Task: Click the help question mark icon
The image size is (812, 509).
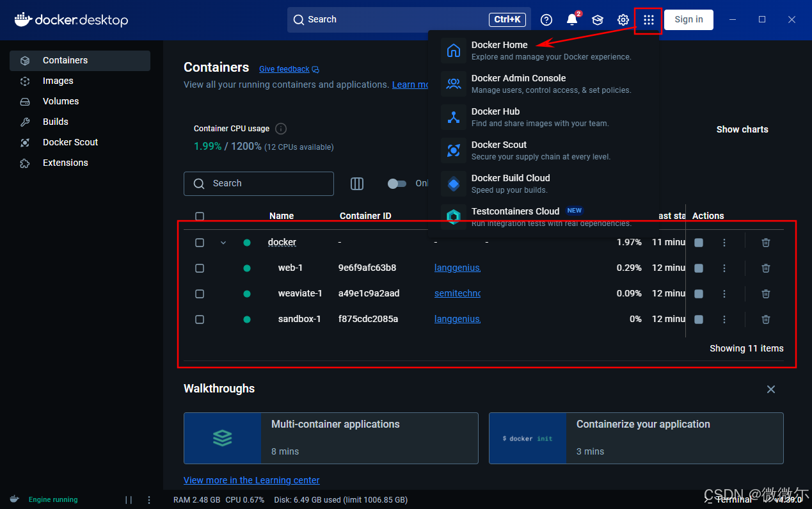Action: (546, 20)
